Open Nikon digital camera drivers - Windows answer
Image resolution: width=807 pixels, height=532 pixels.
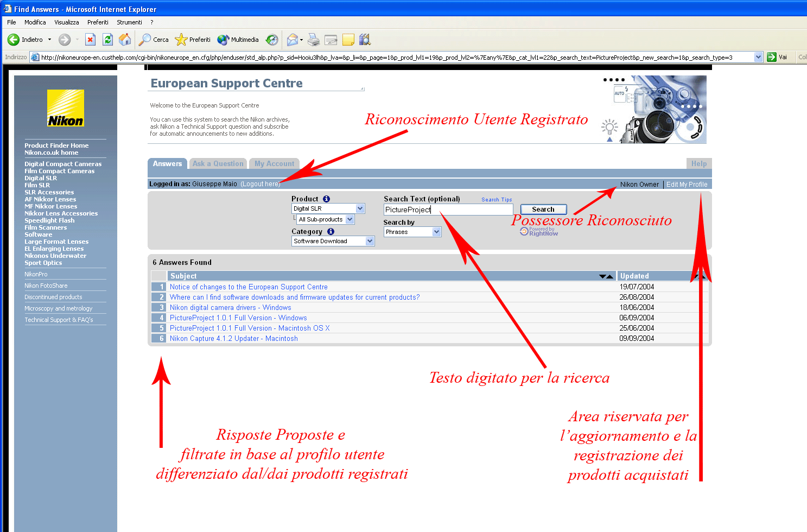tap(231, 307)
